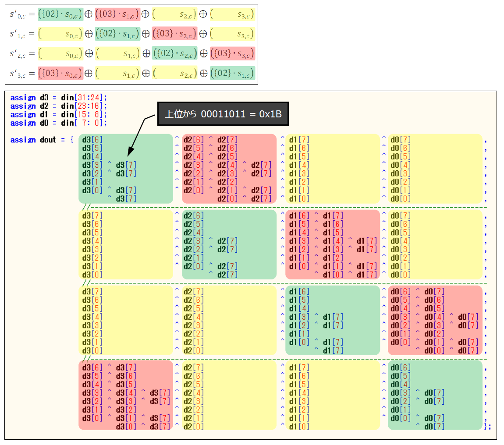Click the closing '};' ending the dout assignment
The height and width of the screenshot is (445, 504).
pos(488,426)
